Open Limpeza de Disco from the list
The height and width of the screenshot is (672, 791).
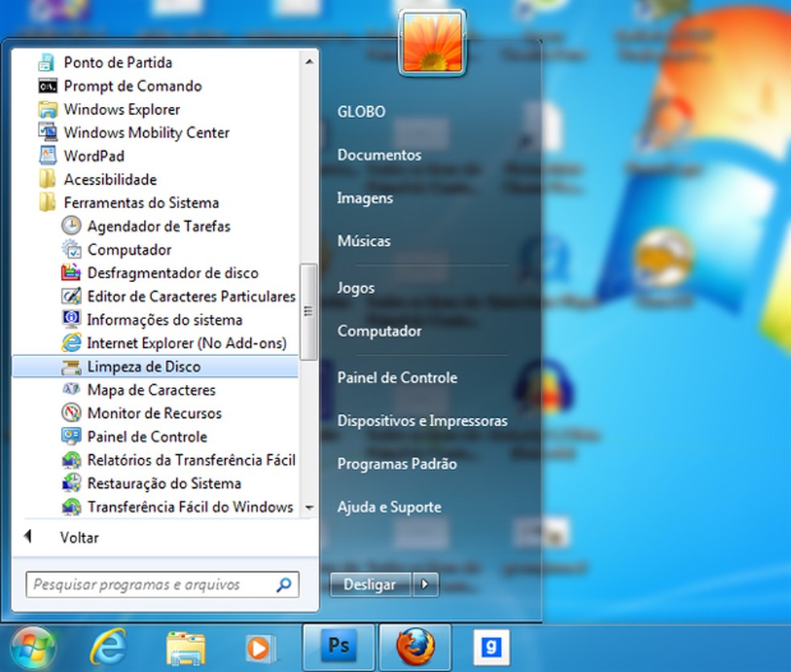144,367
